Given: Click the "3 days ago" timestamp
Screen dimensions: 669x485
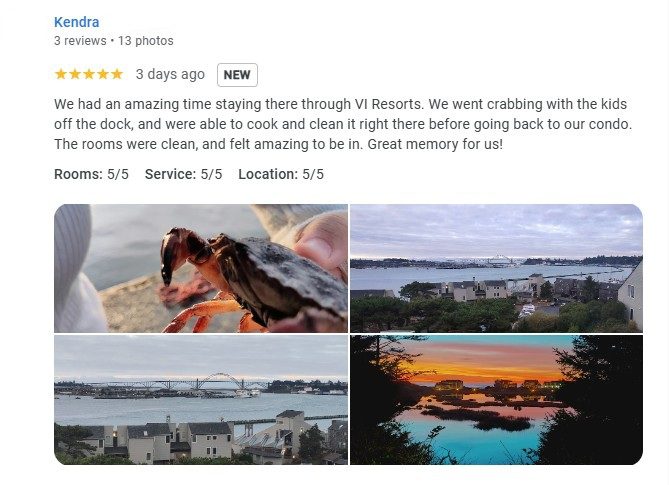Looking at the screenshot, I should (170, 75).
